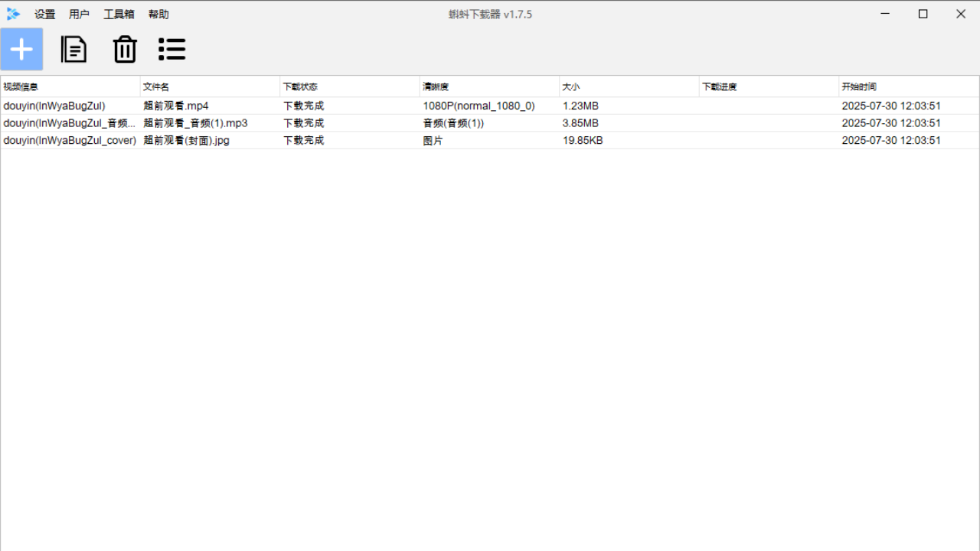
Task: Sort by 文件名 column header
Action: (210, 86)
